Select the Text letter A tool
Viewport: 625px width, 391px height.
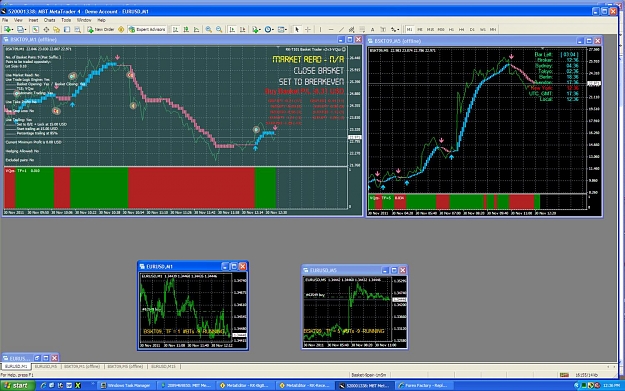(372, 29)
